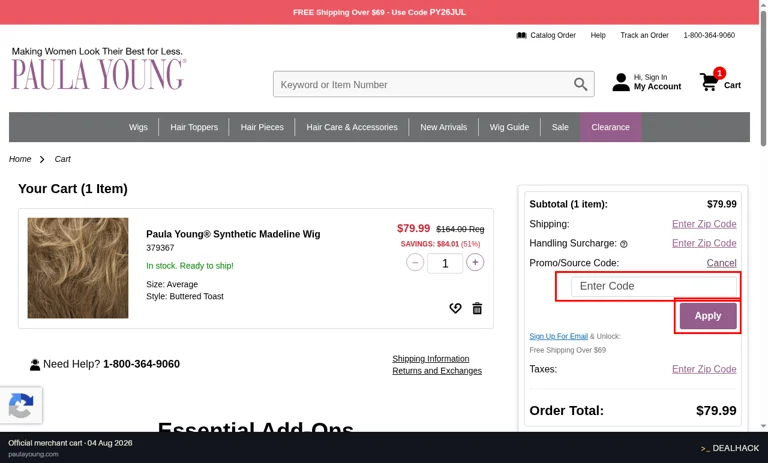Click the Home breadcrumb
Image resolution: width=768 pixels, height=463 pixels.
click(20, 159)
